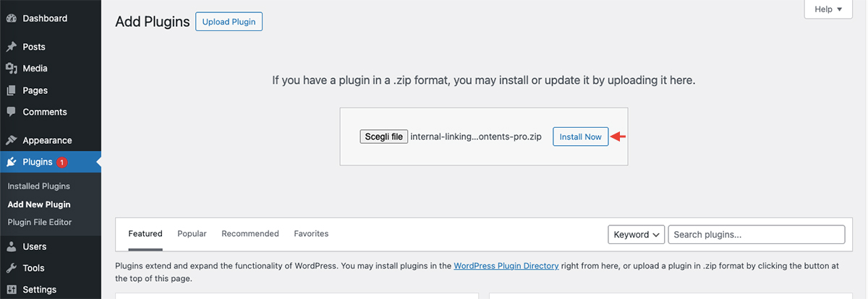
Task: Switch to the Popular plugins tab
Action: [192, 233]
